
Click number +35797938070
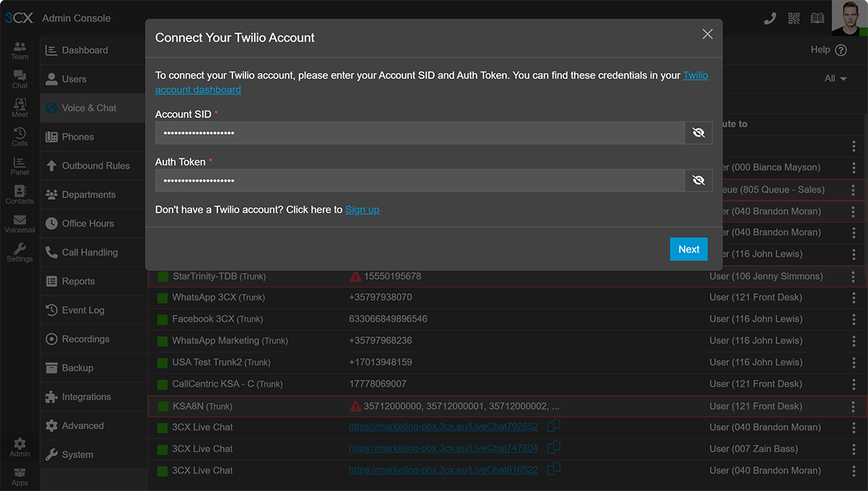(381, 297)
